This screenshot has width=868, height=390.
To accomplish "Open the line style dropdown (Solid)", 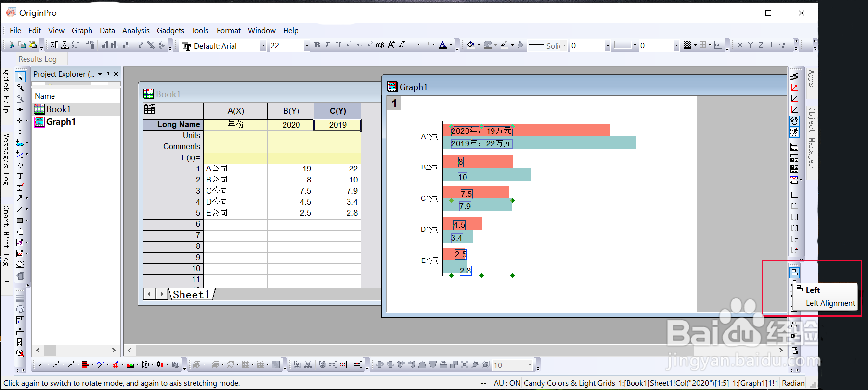I will pos(564,46).
